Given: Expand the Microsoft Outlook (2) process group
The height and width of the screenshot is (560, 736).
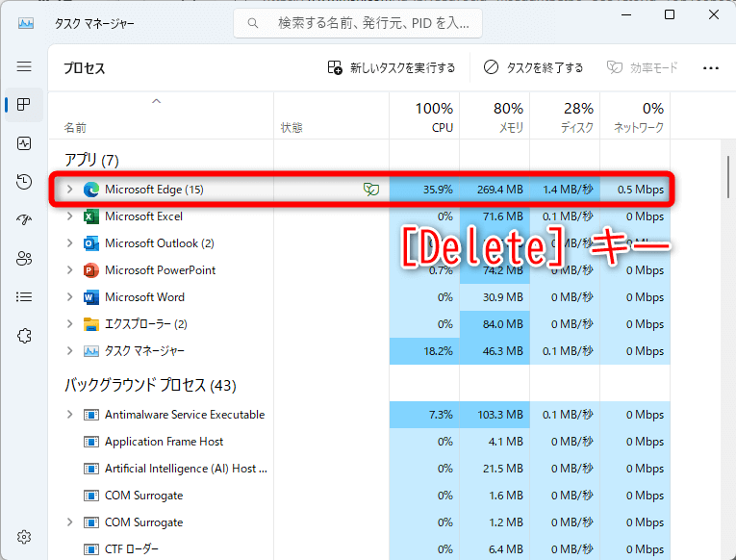Looking at the screenshot, I should click(70, 243).
